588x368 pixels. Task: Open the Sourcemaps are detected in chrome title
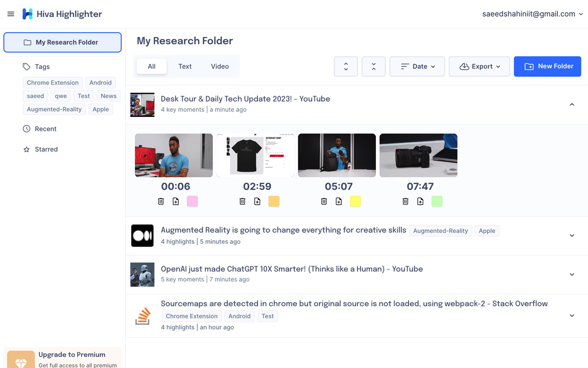coord(354,304)
